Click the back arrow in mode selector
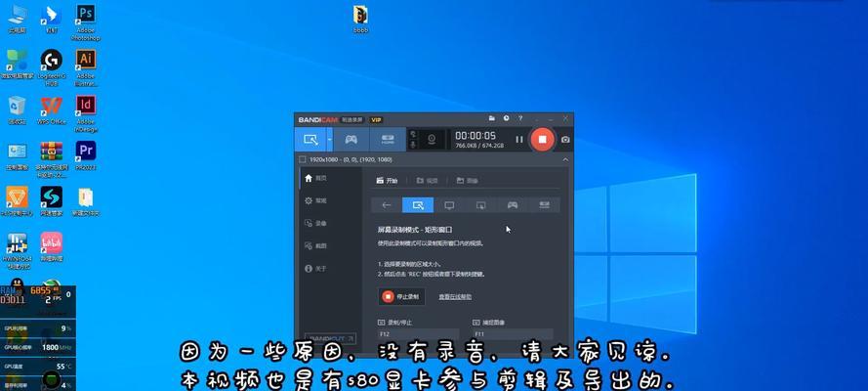 coord(387,205)
